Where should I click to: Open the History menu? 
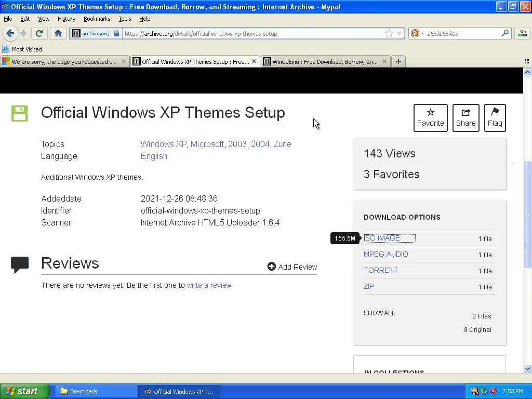point(66,19)
